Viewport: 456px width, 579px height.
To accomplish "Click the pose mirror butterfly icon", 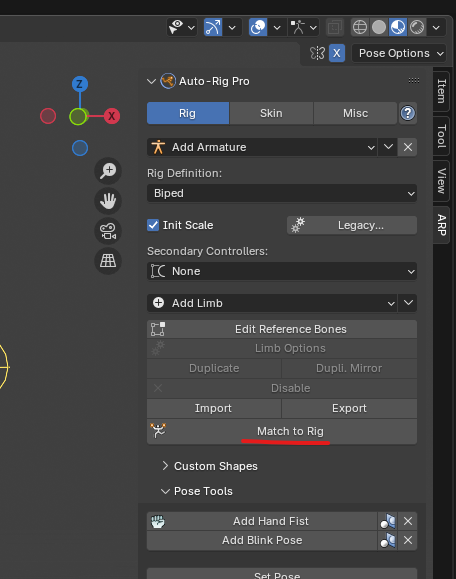I will (317, 53).
